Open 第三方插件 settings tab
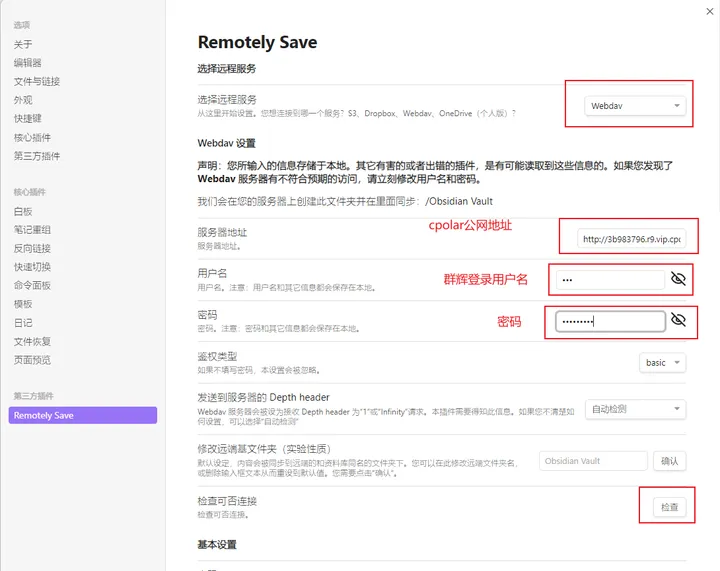720x571 pixels. click(37, 156)
